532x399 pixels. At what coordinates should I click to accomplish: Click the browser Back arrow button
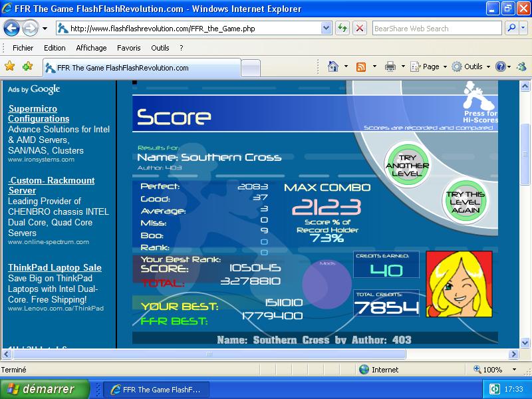11,29
